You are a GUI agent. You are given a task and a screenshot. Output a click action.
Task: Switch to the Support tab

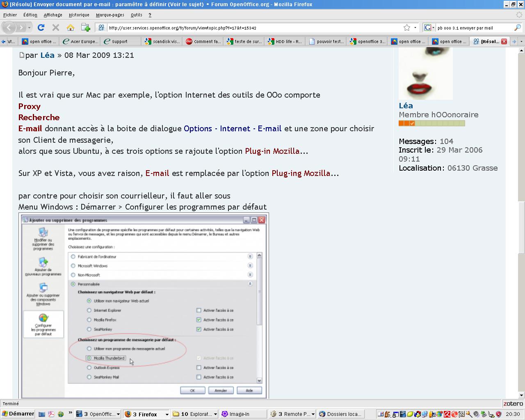(121, 41)
